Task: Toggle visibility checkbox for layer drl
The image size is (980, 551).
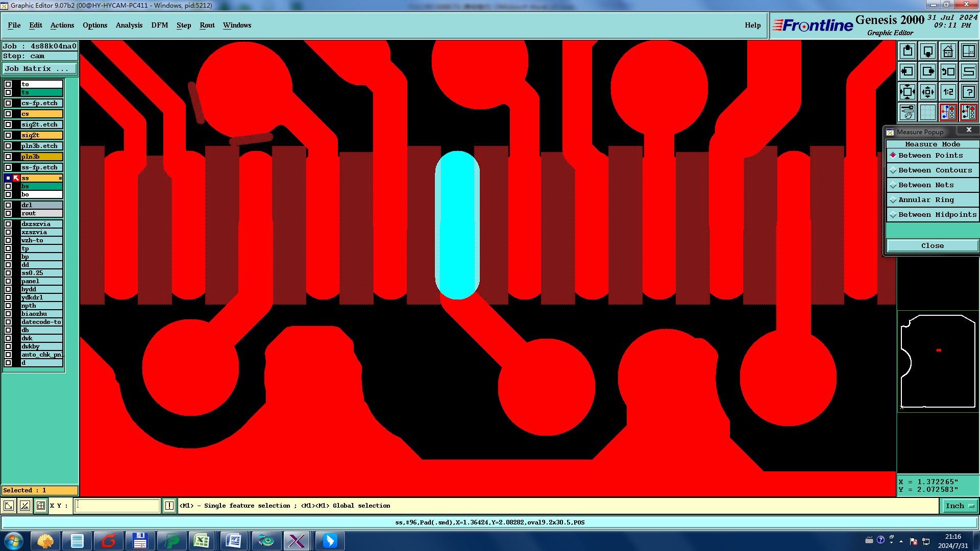Action: click(x=8, y=205)
